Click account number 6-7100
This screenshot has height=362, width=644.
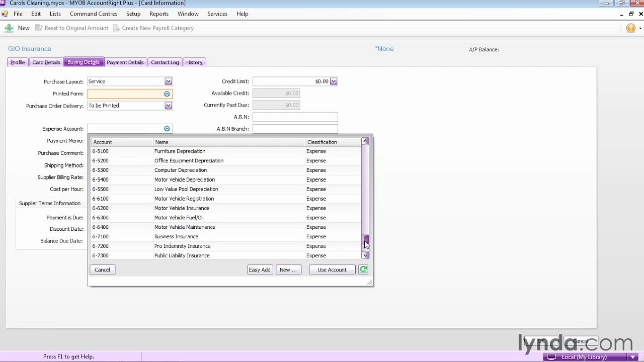pyautogui.click(x=100, y=237)
